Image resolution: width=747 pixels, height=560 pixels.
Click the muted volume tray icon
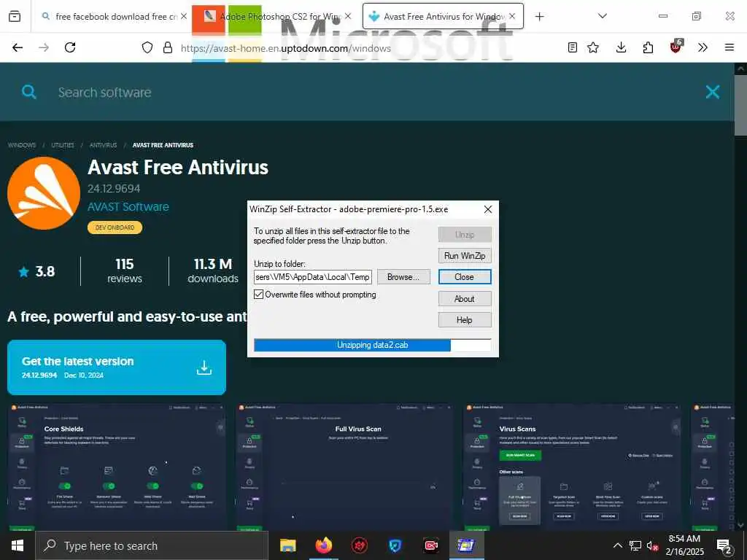(x=652, y=545)
